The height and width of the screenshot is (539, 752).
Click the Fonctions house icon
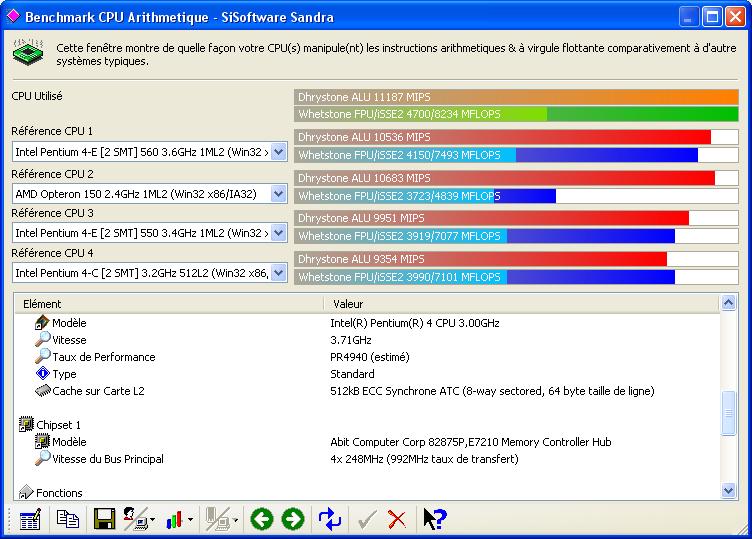(x=26, y=492)
